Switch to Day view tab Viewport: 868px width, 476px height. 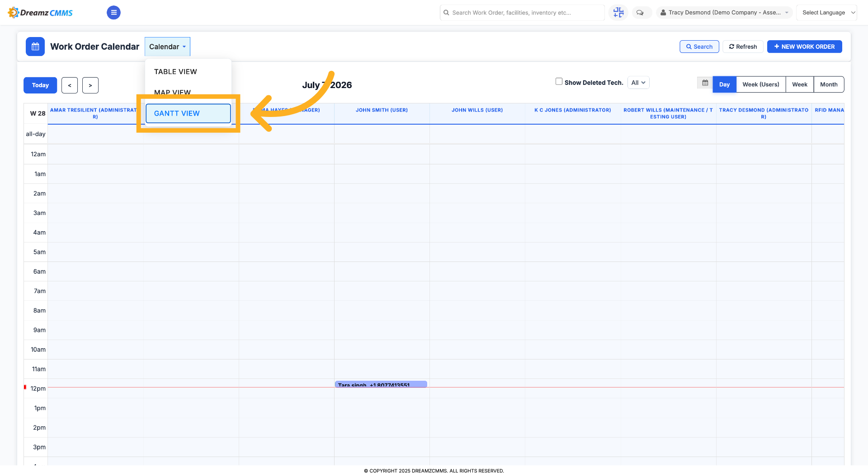724,84
